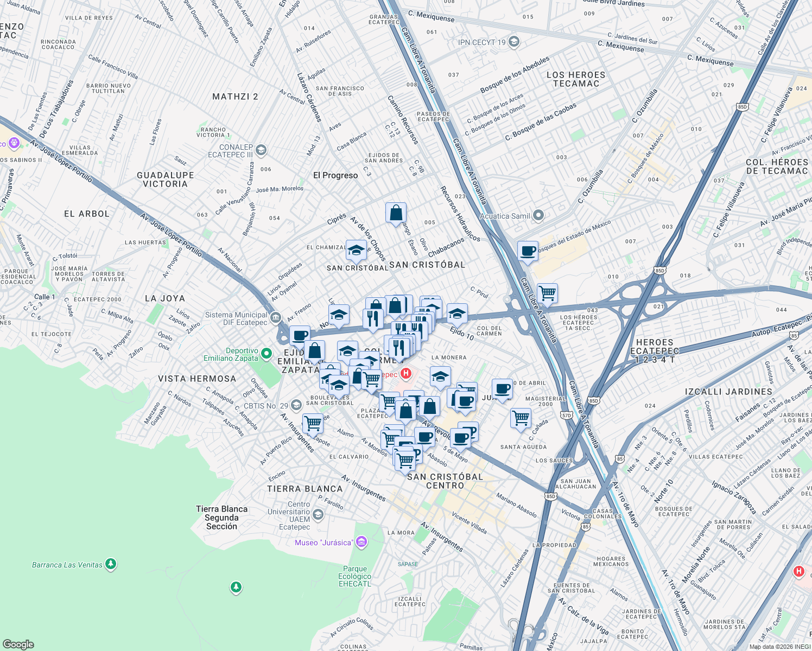Click the San Cristóbal Centro map label
This screenshot has width=812, height=651.
pyautogui.click(x=446, y=481)
